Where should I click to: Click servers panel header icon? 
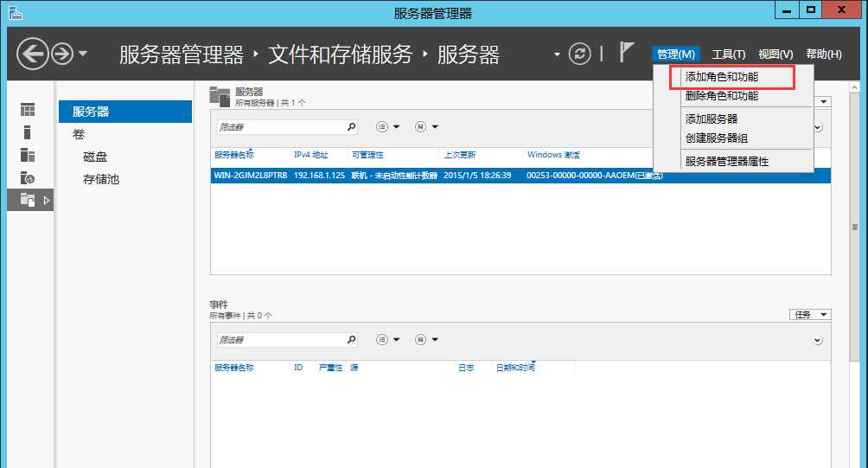pyautogui.click(x=220, y=97)
